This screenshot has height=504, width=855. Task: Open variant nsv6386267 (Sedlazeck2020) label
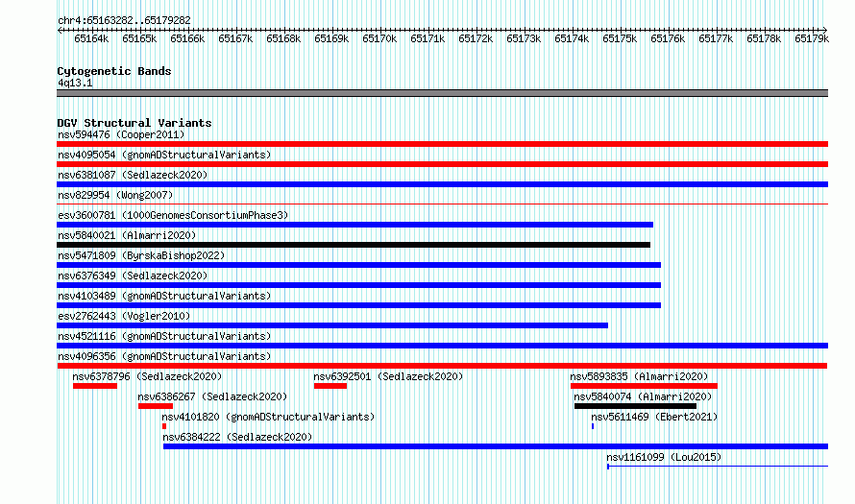pyautogui.click(x=212, y=396)
